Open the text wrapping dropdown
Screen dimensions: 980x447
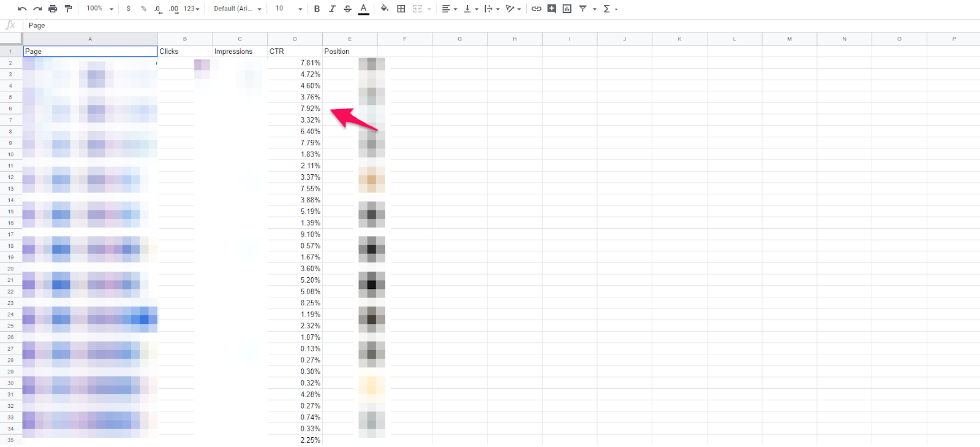click(492, 9)
